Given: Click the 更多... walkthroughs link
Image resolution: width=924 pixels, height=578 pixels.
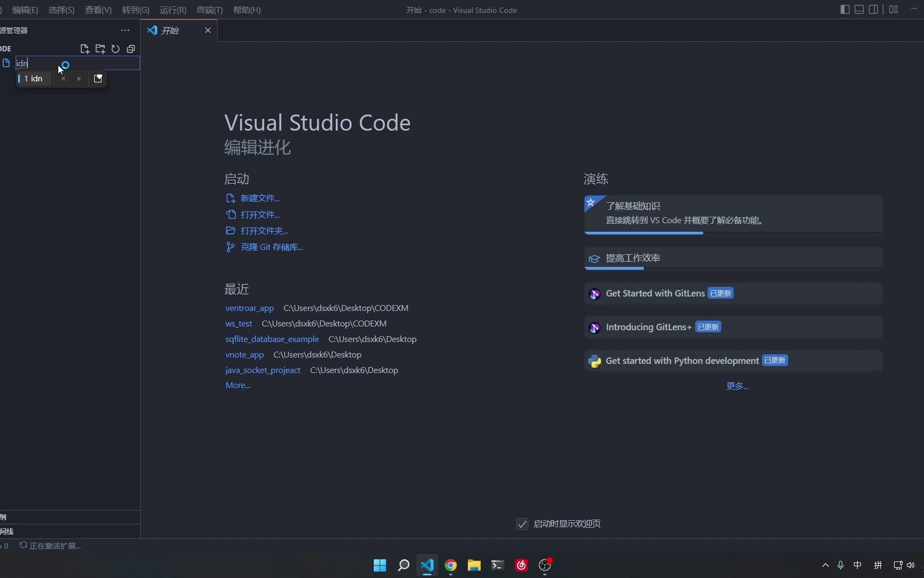Looking at the screenshot, I should click(737, 386).
